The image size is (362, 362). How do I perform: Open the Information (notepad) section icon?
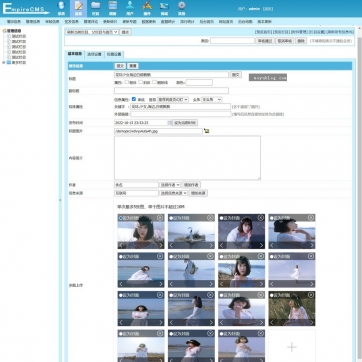coord(78,8)
